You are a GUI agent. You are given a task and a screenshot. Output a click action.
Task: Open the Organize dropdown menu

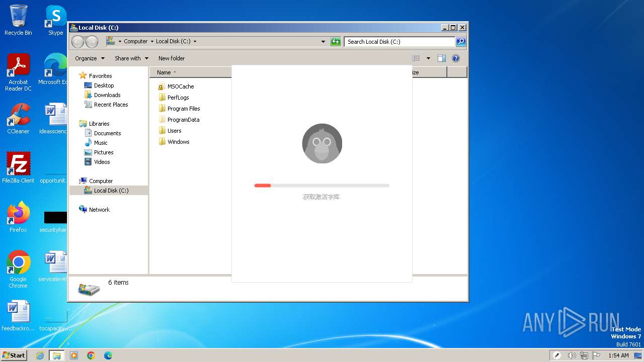(x=90, y=58)
